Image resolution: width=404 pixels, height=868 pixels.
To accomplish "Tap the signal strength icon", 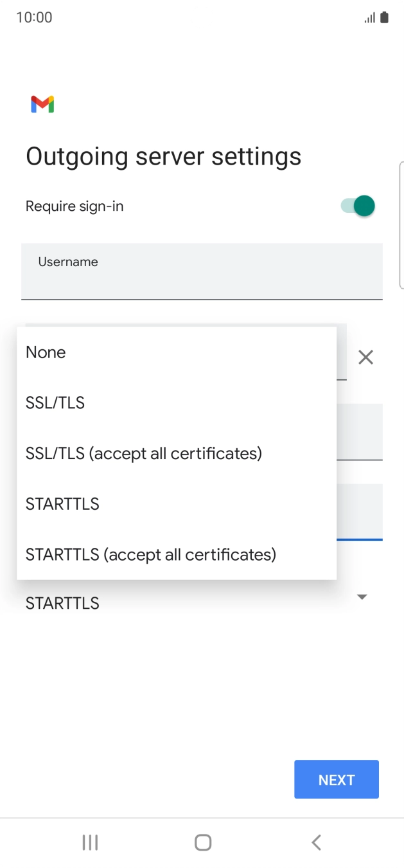I will [369, 18].
